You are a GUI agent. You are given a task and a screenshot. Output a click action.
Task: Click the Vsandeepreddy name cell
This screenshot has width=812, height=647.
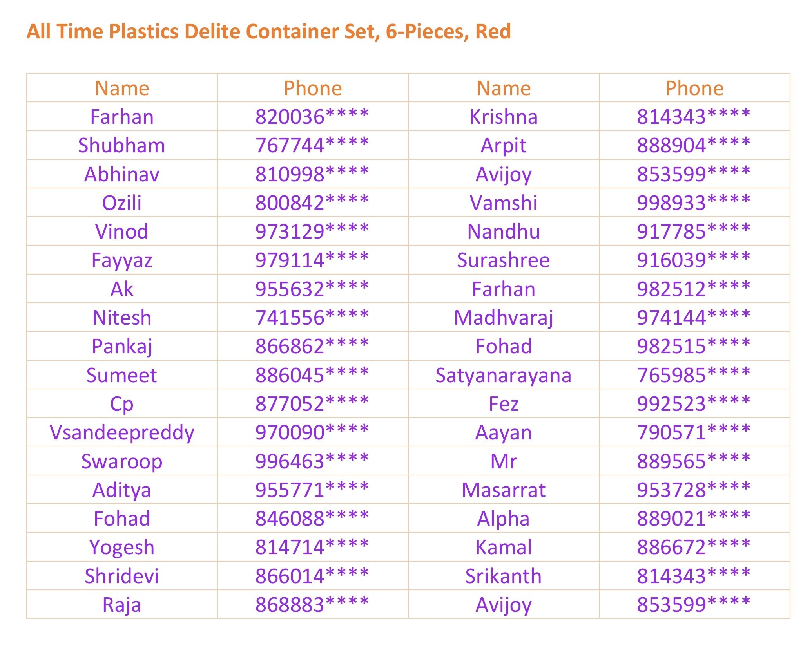point(121,433)
